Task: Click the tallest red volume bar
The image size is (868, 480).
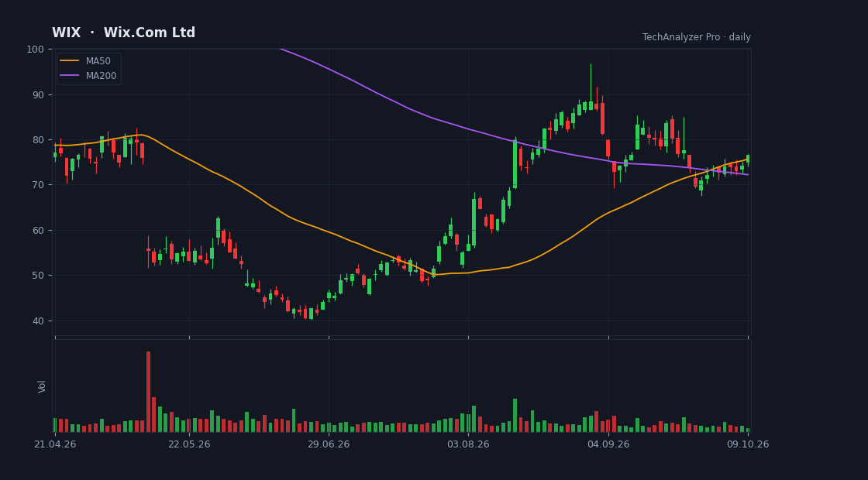Action: click(148, 392)
